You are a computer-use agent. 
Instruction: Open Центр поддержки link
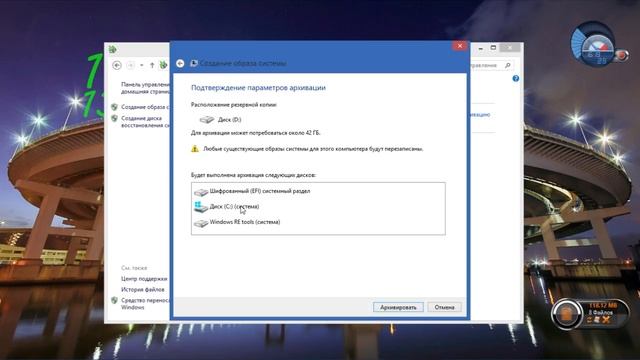pyautogui.click(x=144, y=279)
